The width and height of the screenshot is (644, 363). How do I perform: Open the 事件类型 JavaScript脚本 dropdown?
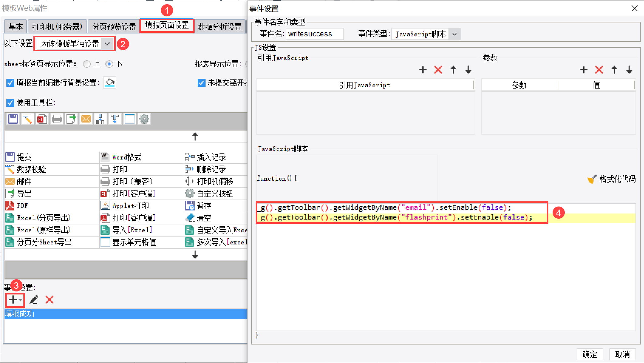454,34
